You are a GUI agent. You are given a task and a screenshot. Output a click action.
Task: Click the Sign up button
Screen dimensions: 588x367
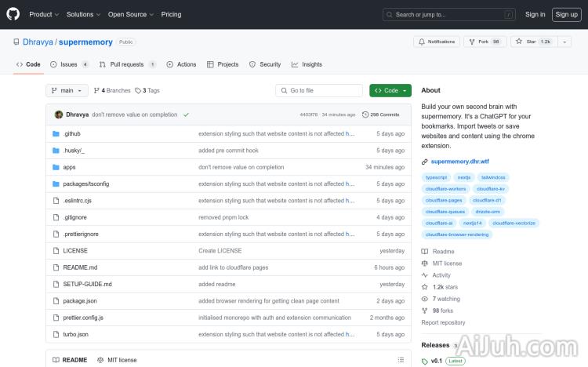coord(564,14)
